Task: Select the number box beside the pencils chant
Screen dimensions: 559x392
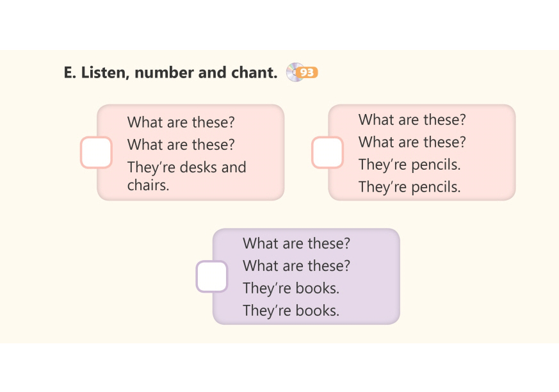Action: click(x=327, y=152)
